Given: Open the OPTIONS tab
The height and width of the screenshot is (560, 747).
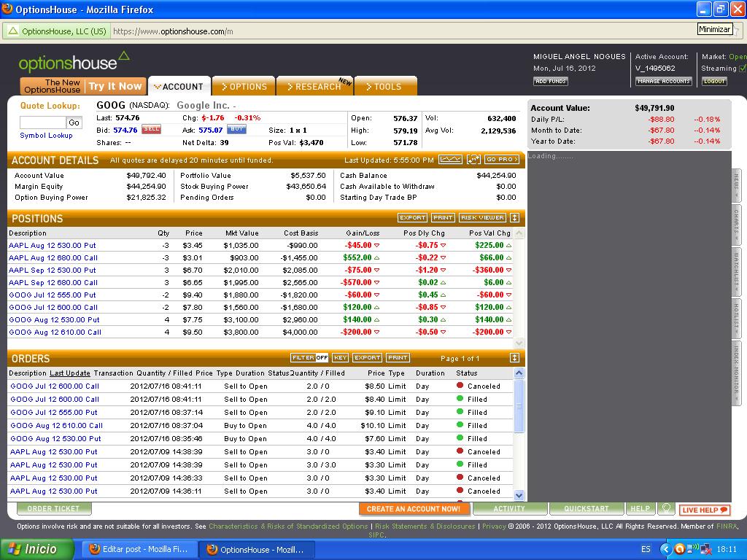Looking at the screenshot, I should click(x=244, y=86).
